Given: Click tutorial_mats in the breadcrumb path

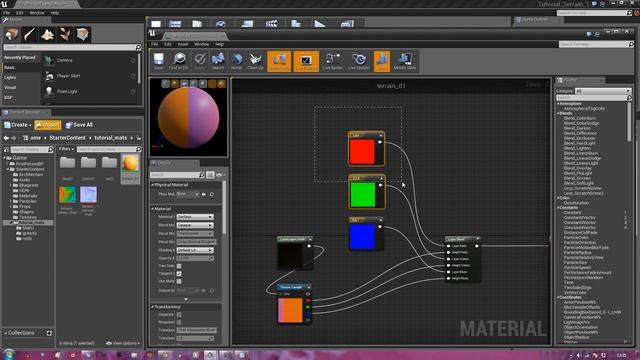Looking at the screenshot, I should tap(111, 138).
